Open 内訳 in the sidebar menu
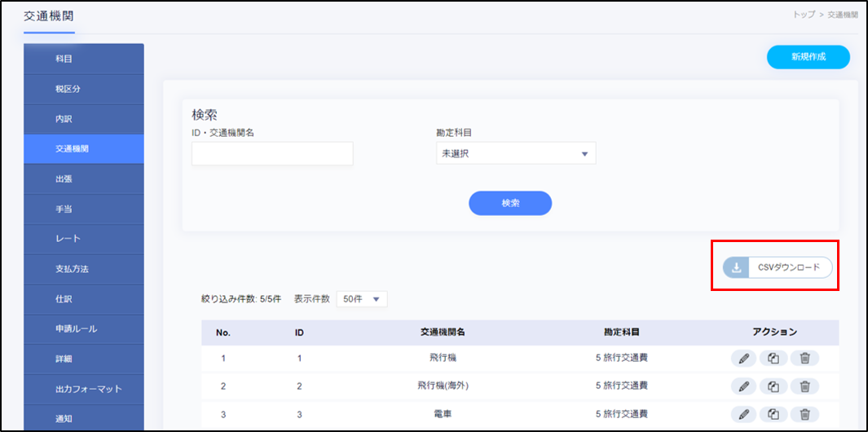 tap(84, 119)
